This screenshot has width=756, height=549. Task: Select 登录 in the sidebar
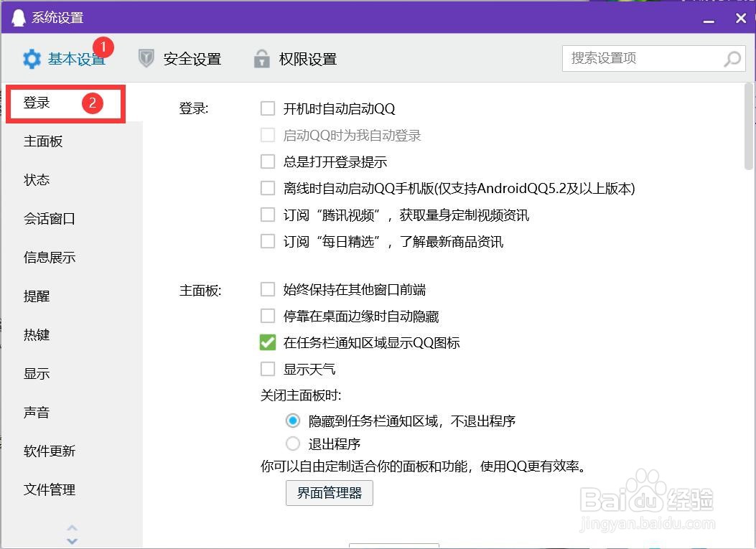pyautogui.click(x=65, y=103)
